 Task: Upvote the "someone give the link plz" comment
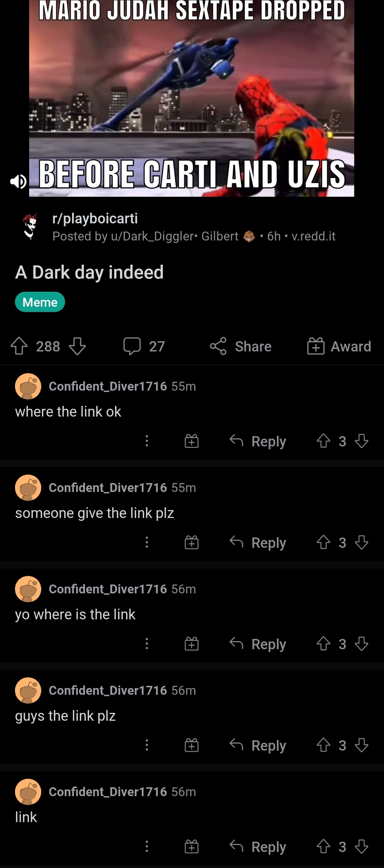point(324,542)
